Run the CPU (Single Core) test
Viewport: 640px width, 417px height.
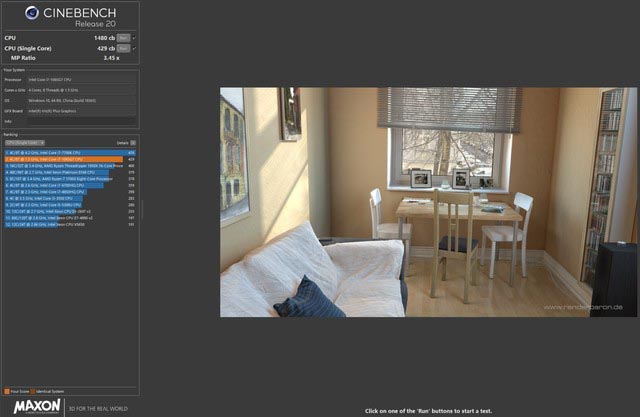point(123,48)
